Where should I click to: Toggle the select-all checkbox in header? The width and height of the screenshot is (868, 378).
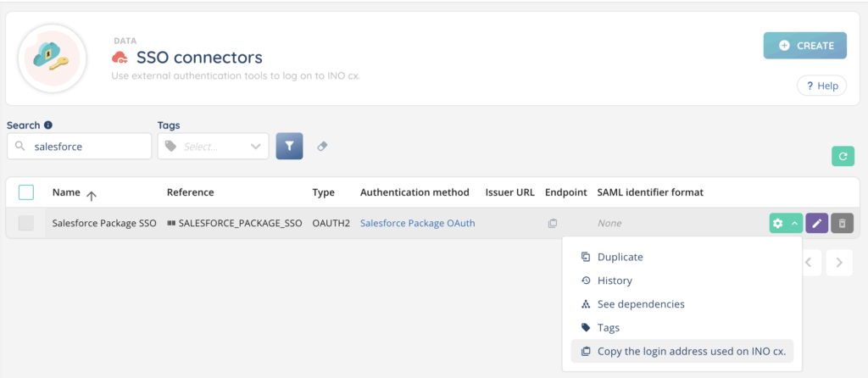pyautogui.click(x=26, y=192)
